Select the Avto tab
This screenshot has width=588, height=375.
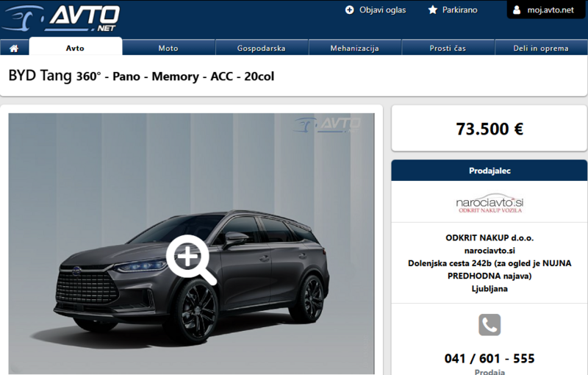[76, 46]
